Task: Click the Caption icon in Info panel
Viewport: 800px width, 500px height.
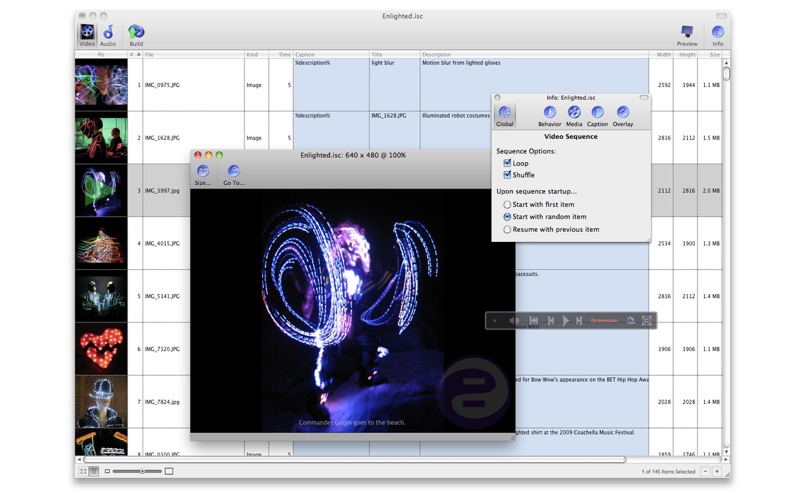Action: tap(597, 116)
